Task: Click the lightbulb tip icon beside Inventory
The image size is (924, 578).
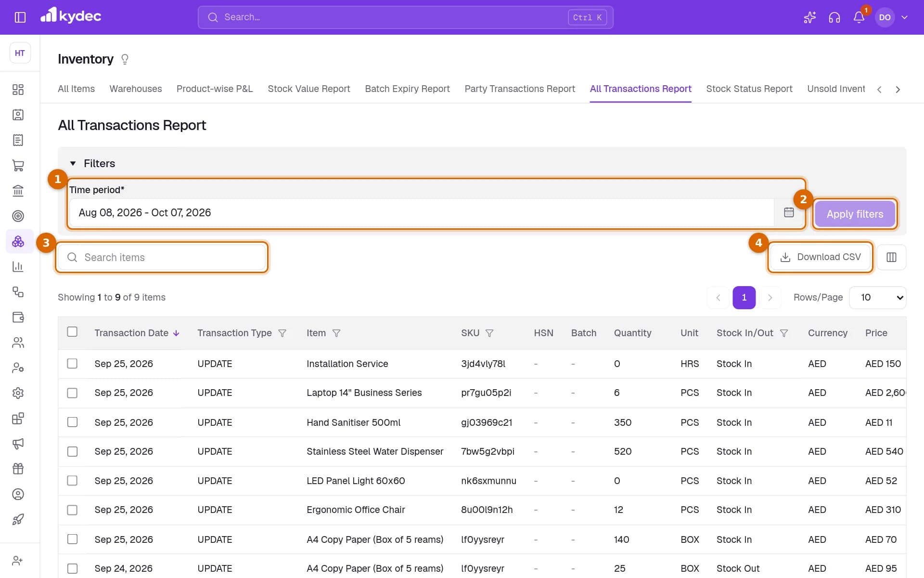Action: tap(125, 59)
